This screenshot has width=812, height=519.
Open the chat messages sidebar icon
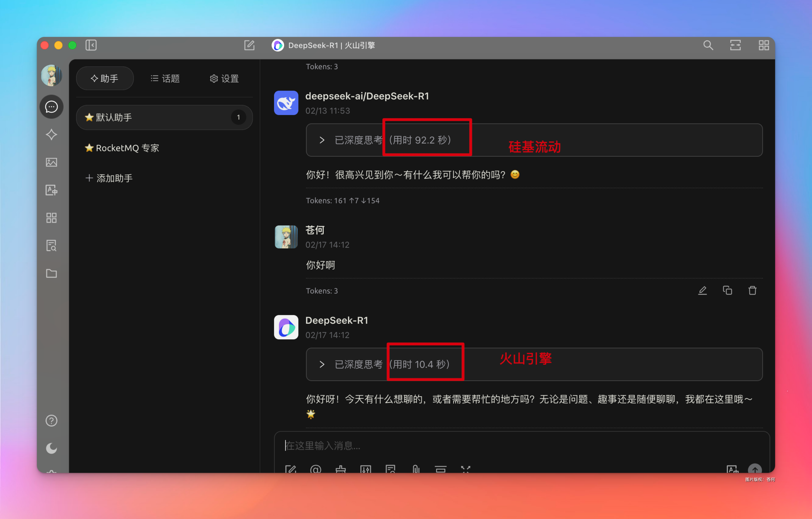[x=51, y=107]
